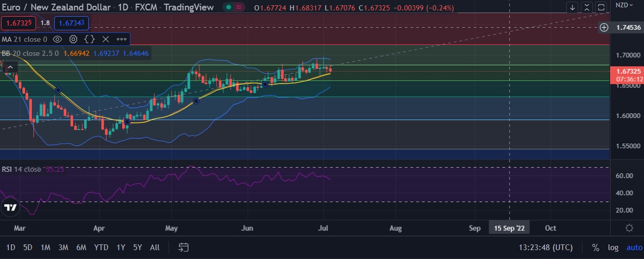Click the MA 21 close 0 label
The width and height of the screenshot is (644, 259).
25,39
